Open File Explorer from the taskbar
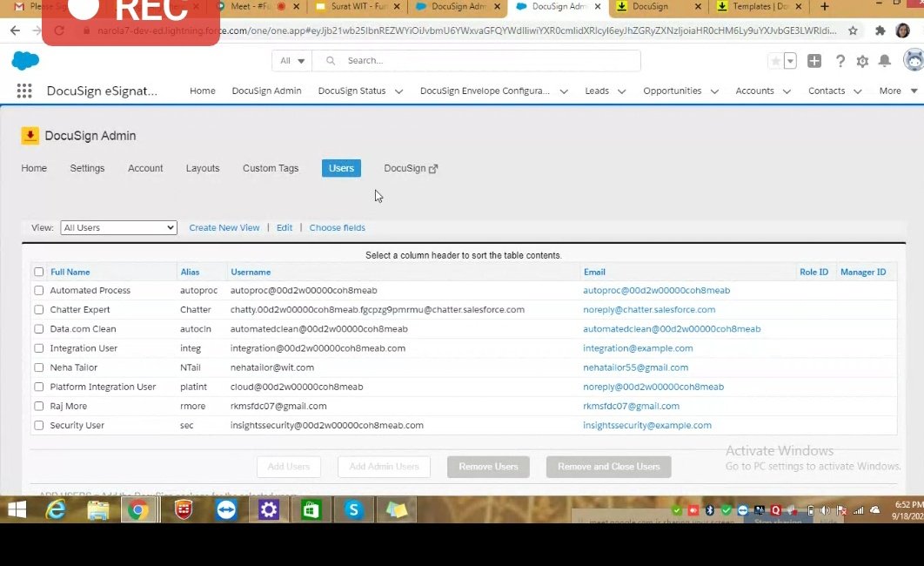 tap(97, 509)
